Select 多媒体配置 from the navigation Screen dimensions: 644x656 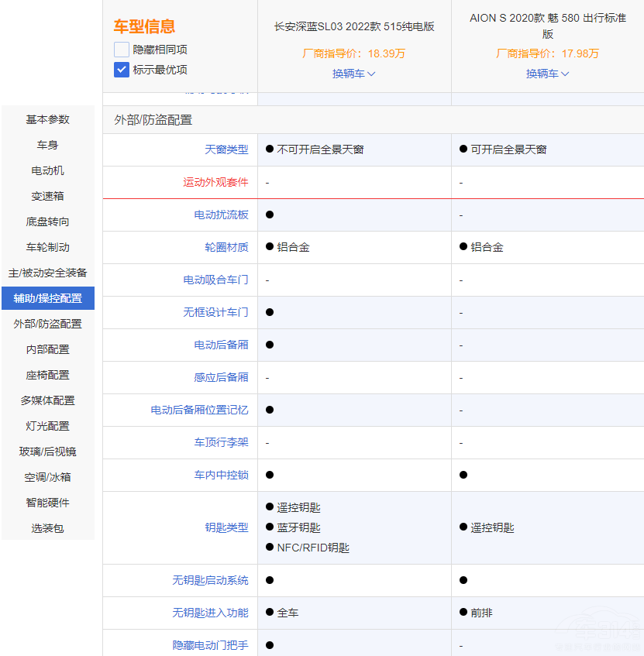pos(47,400)
